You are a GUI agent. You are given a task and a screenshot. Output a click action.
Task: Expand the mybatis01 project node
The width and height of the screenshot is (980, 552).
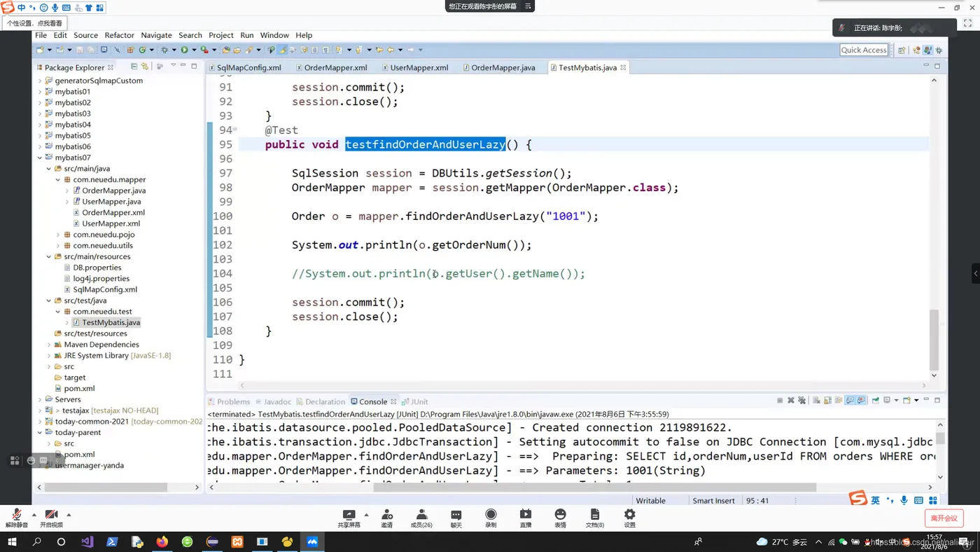point(40,92)
